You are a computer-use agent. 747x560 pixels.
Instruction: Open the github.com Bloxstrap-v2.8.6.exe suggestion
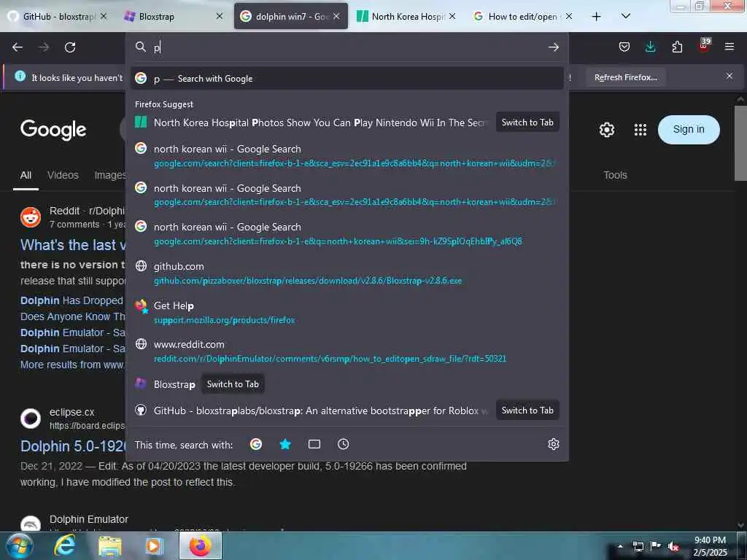pyautogui.click(x=347, y=273)
